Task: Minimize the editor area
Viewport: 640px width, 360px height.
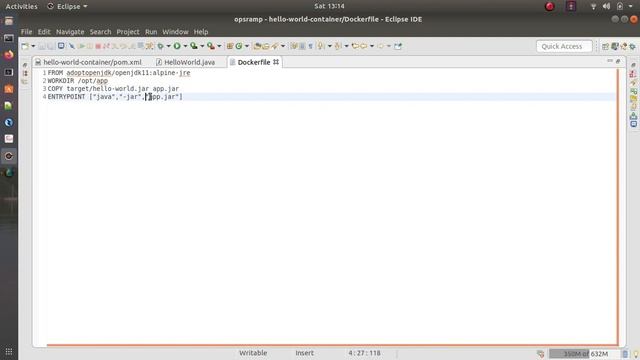Action: [x=610, y=61]
